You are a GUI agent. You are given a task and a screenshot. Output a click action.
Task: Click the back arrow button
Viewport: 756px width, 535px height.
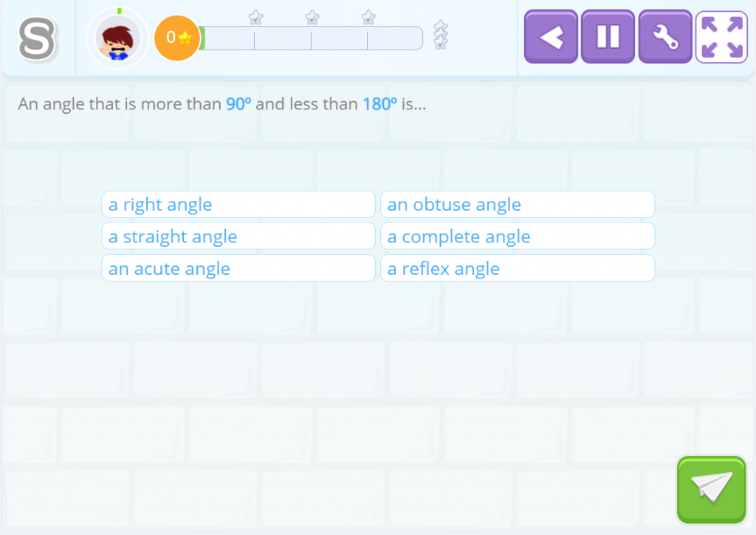(x=551, y=35)
